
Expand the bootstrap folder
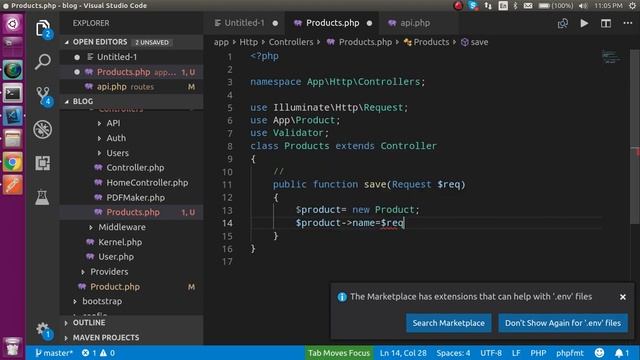pyautogui.click(x=102, y=301)
